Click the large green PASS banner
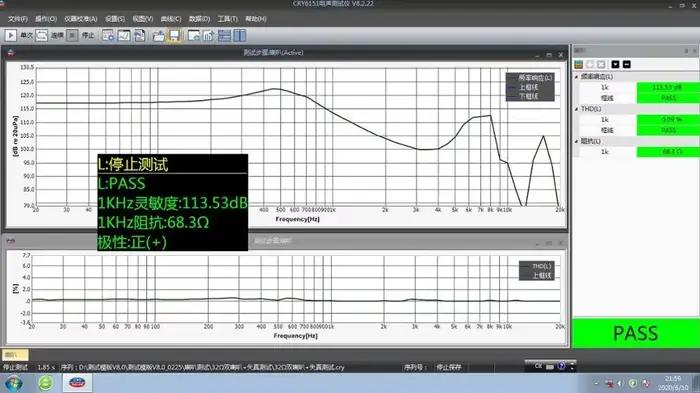The image size is (700, 393). coord(636,333)
